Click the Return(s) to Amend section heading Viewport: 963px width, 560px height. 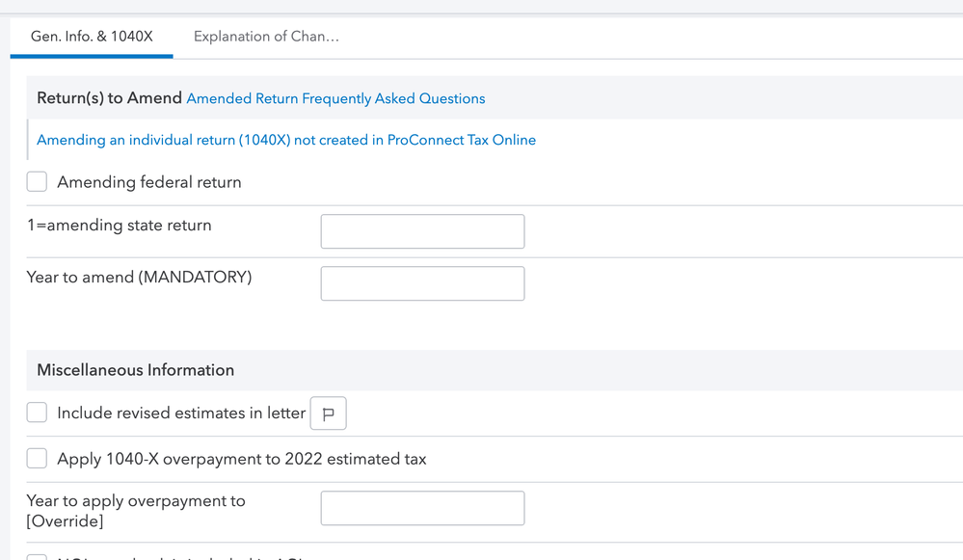click(109, 98)
